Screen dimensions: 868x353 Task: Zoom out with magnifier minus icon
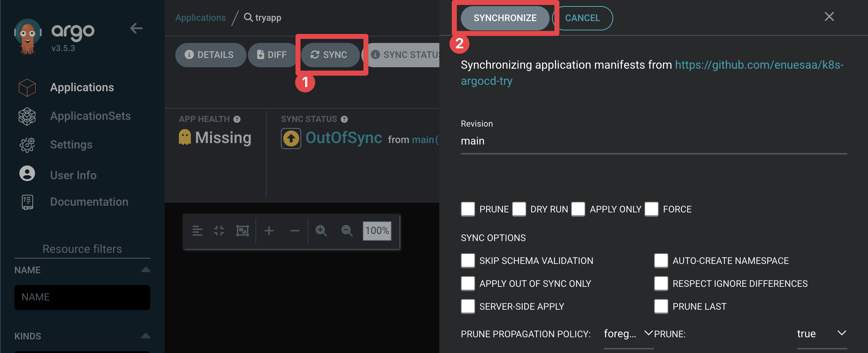point(347,231)
